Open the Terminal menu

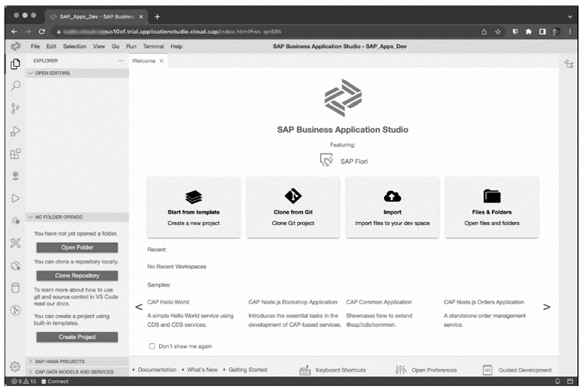tap(153, 46)
